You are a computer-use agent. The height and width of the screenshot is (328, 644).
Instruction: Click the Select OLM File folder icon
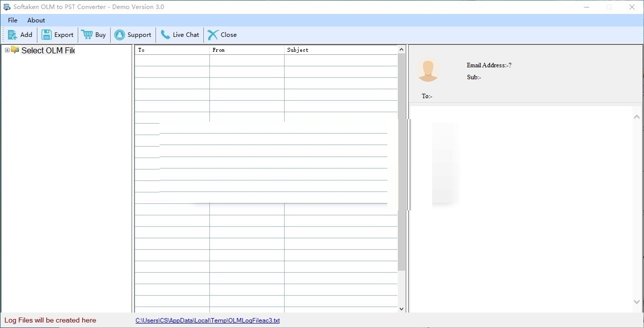coord(15,50)
